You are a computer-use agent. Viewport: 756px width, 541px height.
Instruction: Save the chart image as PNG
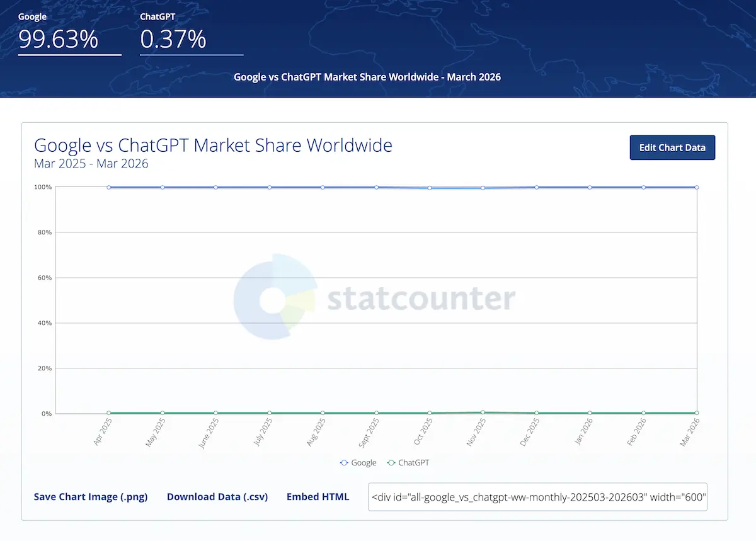91,497
